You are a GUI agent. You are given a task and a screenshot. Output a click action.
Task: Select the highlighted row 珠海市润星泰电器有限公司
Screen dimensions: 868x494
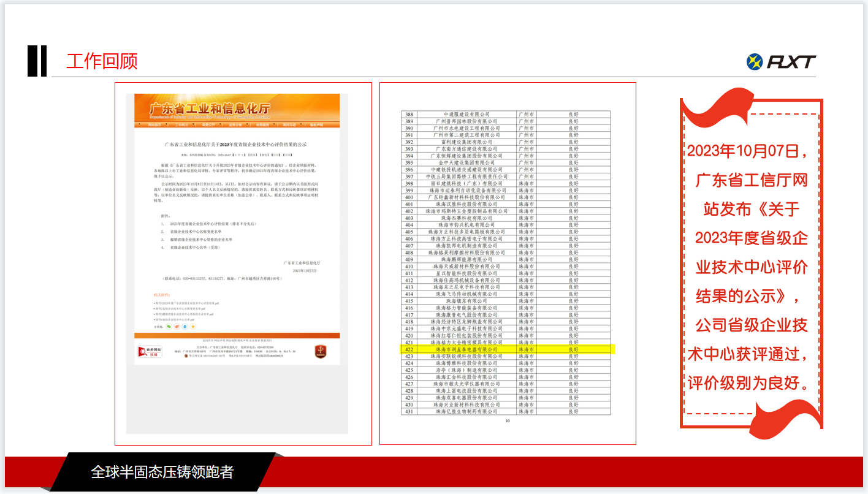508,349
